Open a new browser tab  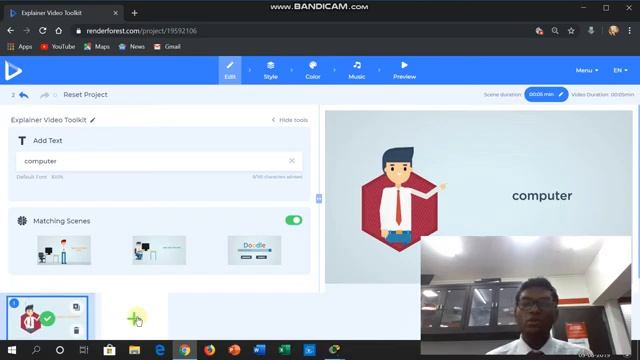[x=135, y=13]
